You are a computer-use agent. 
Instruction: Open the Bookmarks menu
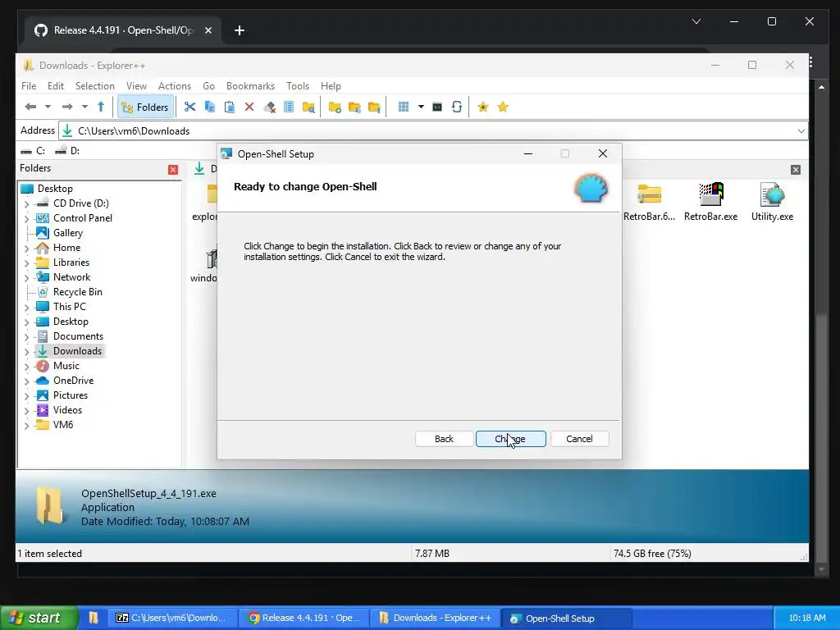click(250, 85)
